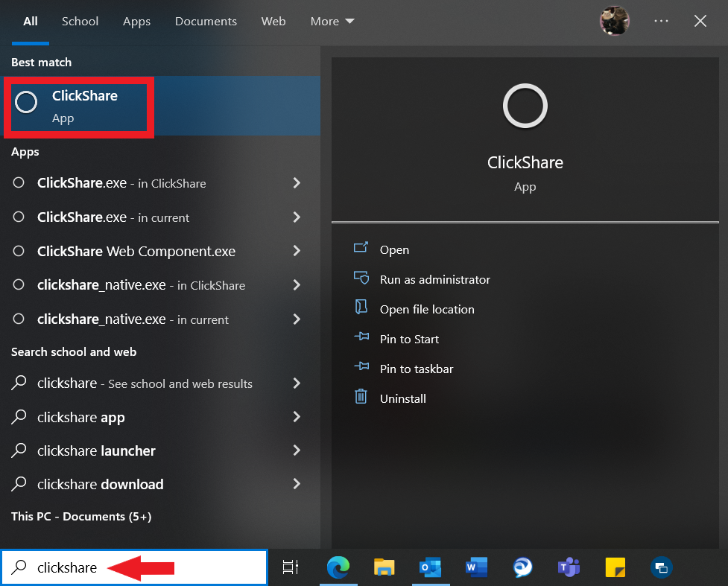The width and height of the screenshot is (728, 586).
Task: Expand arrow beside clickshare download suggestion
Action: coord(297,484)
